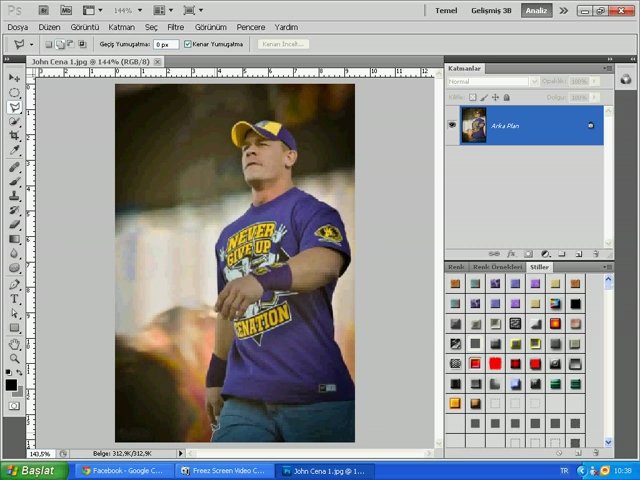Select the Type tool
640x480 pixels.
pos(14,299)
